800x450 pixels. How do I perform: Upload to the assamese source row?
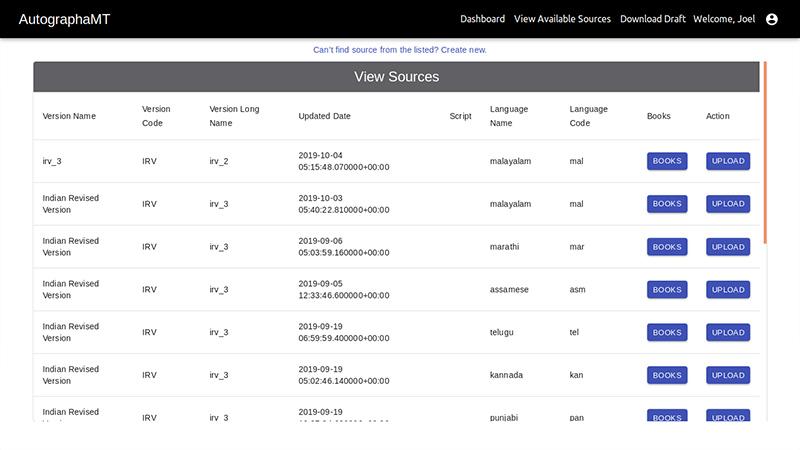[x=728, y=289]
